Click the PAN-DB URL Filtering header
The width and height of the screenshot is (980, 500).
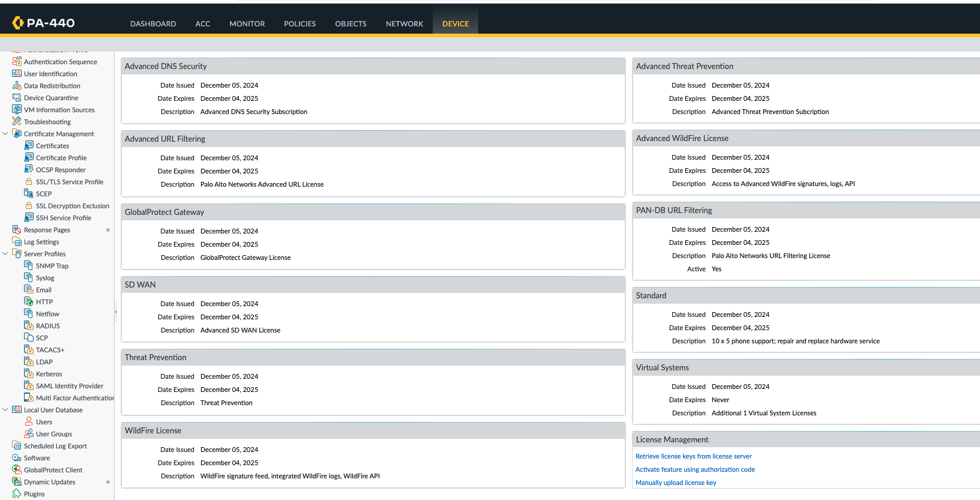(806, 210)
